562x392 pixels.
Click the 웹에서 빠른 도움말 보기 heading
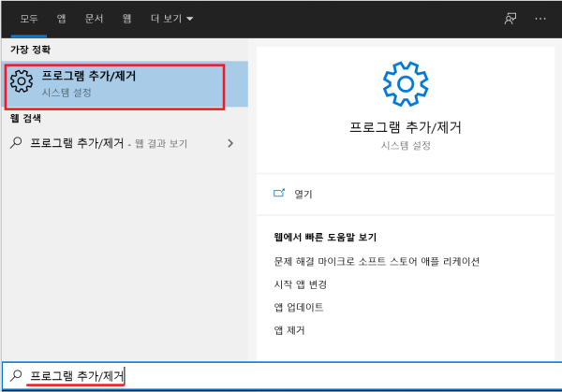pos(325,237)
